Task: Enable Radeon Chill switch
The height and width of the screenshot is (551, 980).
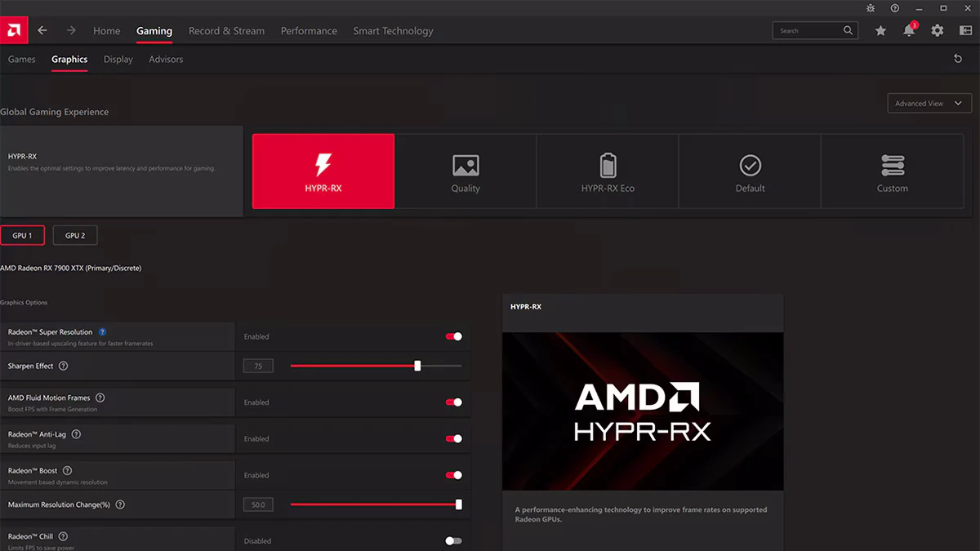Action: pos(453,541)
